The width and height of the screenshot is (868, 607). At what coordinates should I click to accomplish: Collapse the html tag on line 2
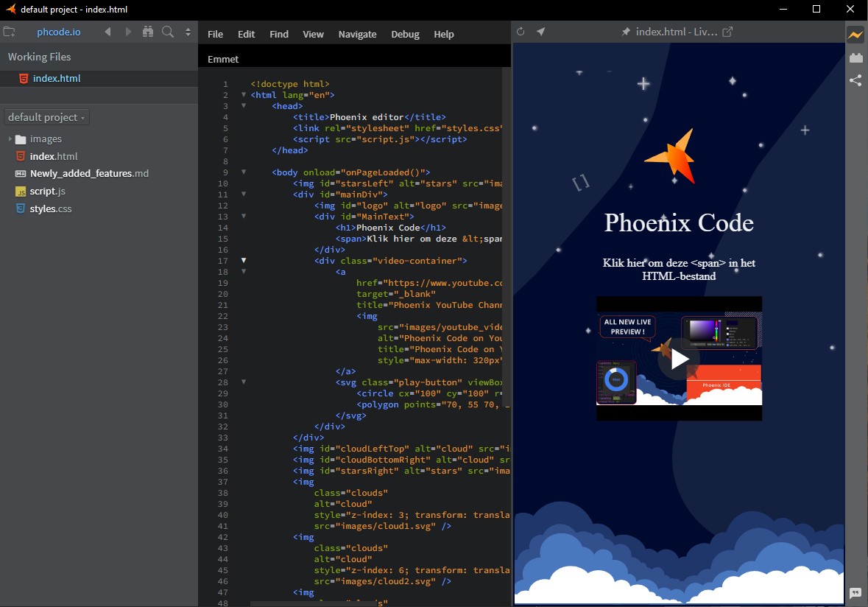click(x=243, y=95)
